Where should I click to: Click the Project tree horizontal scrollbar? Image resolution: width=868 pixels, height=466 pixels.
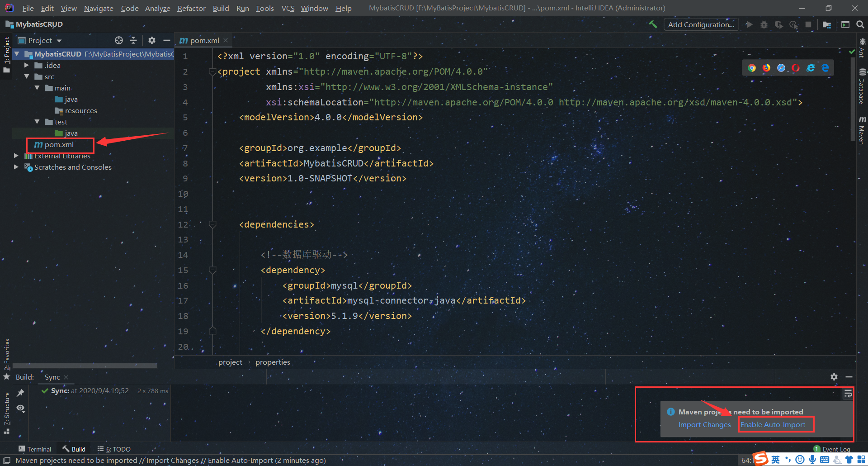point(85,365)
